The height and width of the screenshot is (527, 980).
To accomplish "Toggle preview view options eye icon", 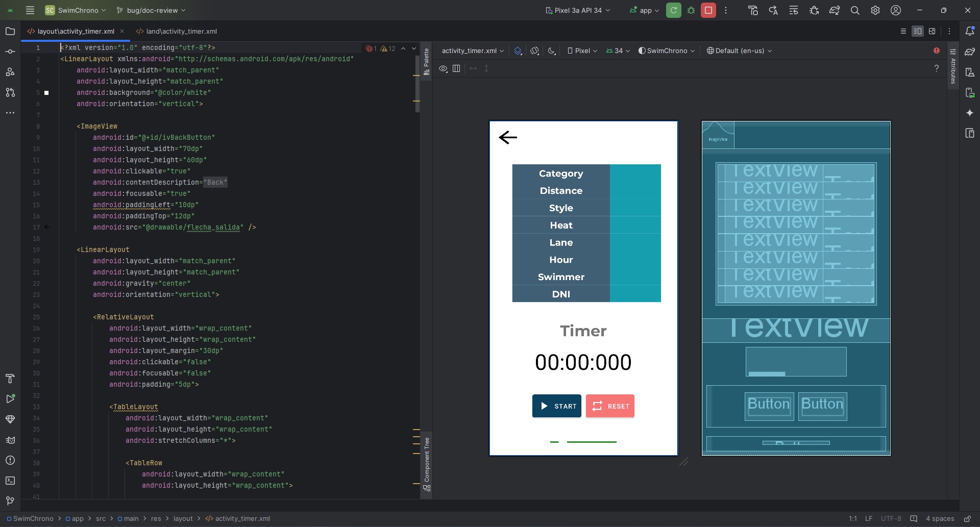I will tap(443, 68).
